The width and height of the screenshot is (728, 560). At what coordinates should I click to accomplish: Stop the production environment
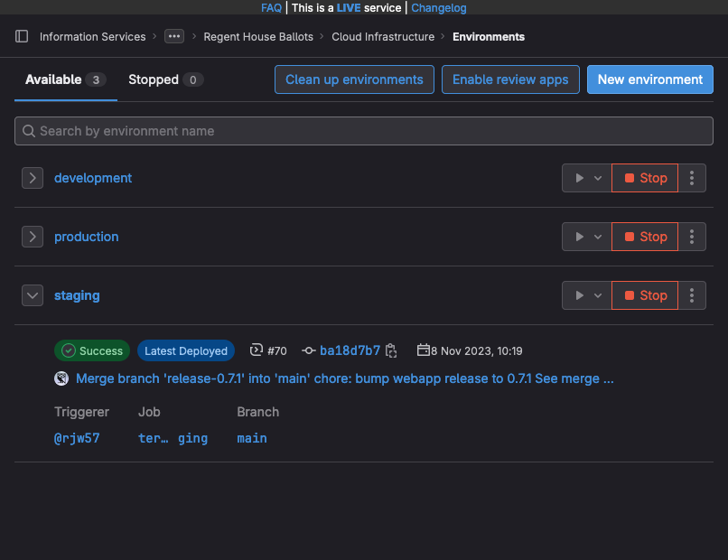(645, 237)
